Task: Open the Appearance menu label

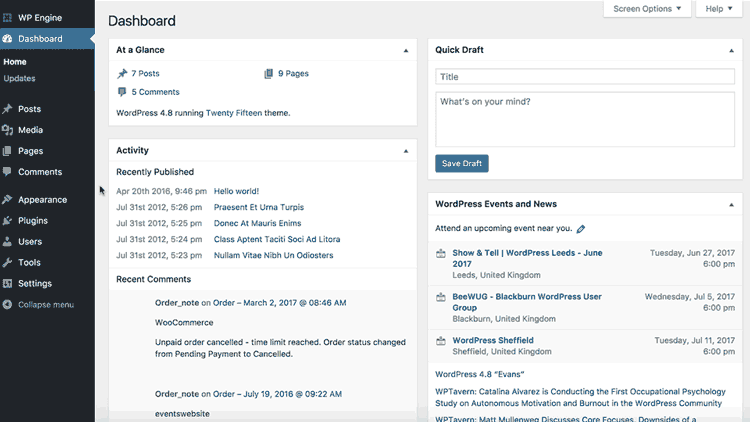Action: (x=43, y=200)
